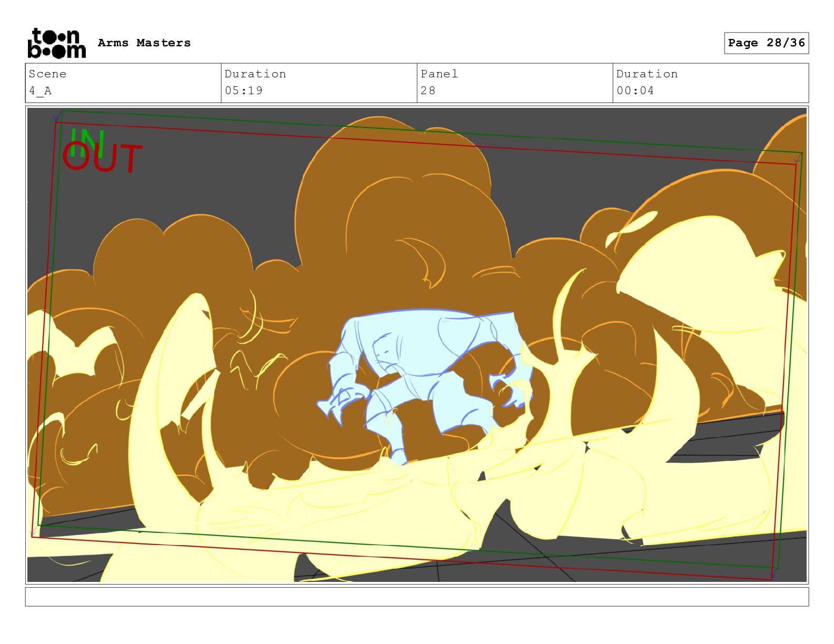This screenshot has width=834, height=644.
Task: Click the bottom-left corner of red camera frame
Action: (32, 537)
